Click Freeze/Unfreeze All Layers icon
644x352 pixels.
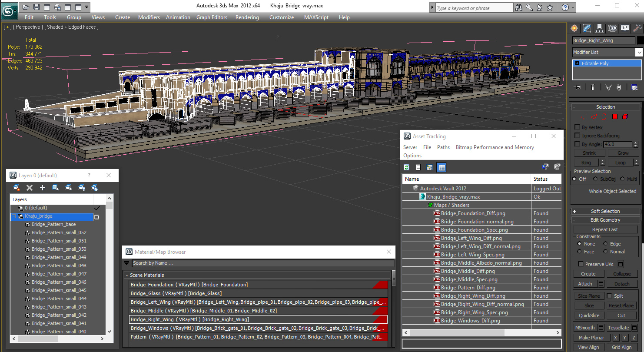point(94,188)
